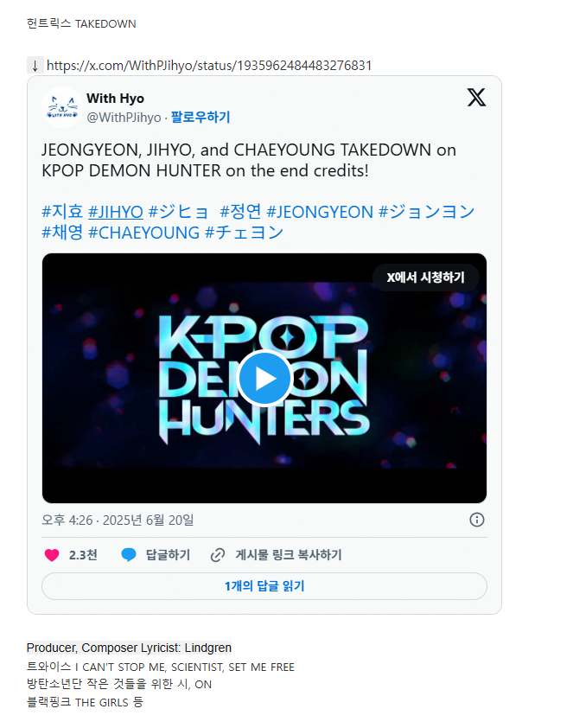Click the down arrow before the URL
The image size is (573, 728).
[35, 66]
